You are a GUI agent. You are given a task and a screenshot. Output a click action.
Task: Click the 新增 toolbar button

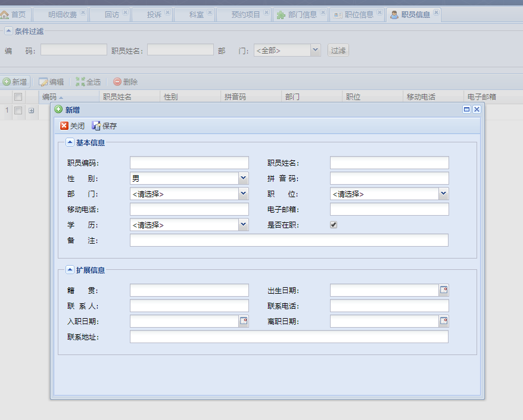(x=15, y=82)
